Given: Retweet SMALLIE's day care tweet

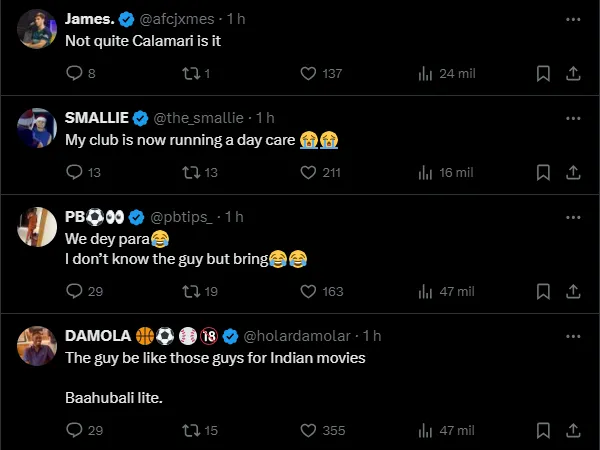Looking at the screenshot, I should (189, 172).
